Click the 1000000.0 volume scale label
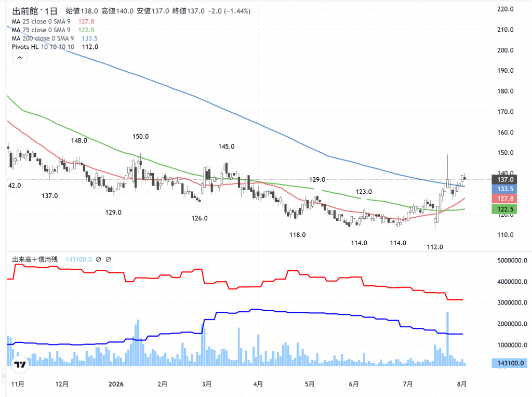The image size is (532, 397). tap(512, 345)
